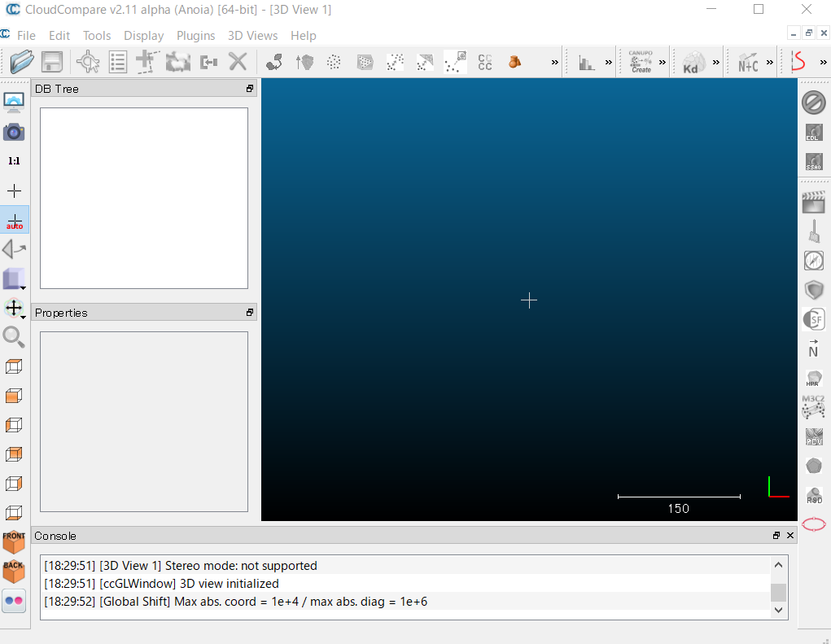Select the Global Shift console line
831x644 pixels.
coord(405,602)
